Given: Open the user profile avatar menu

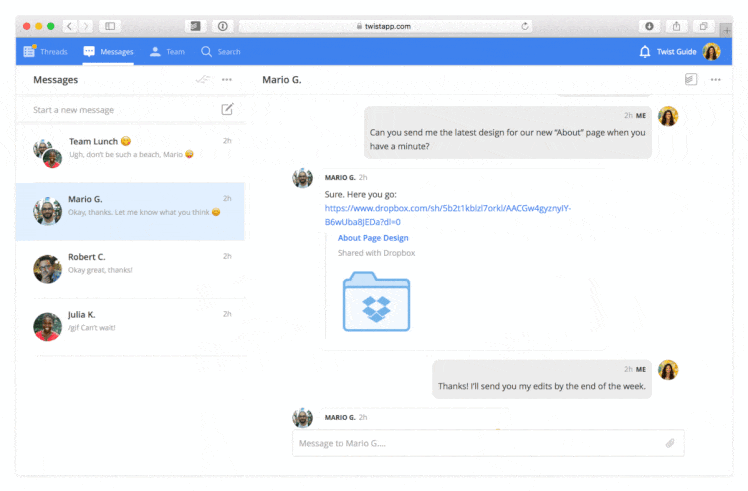Looking at the screenshot, I should pyautogui.click(x=711, y=52).
